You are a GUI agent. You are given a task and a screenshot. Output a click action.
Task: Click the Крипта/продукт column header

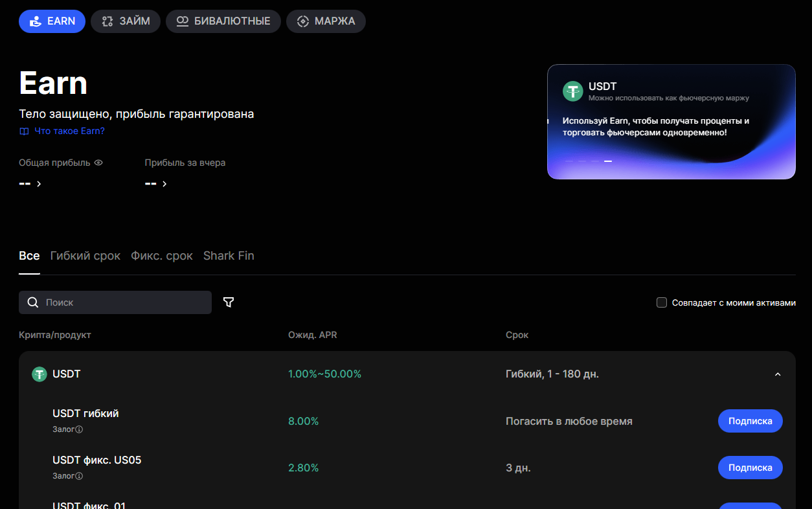point(55,335)
